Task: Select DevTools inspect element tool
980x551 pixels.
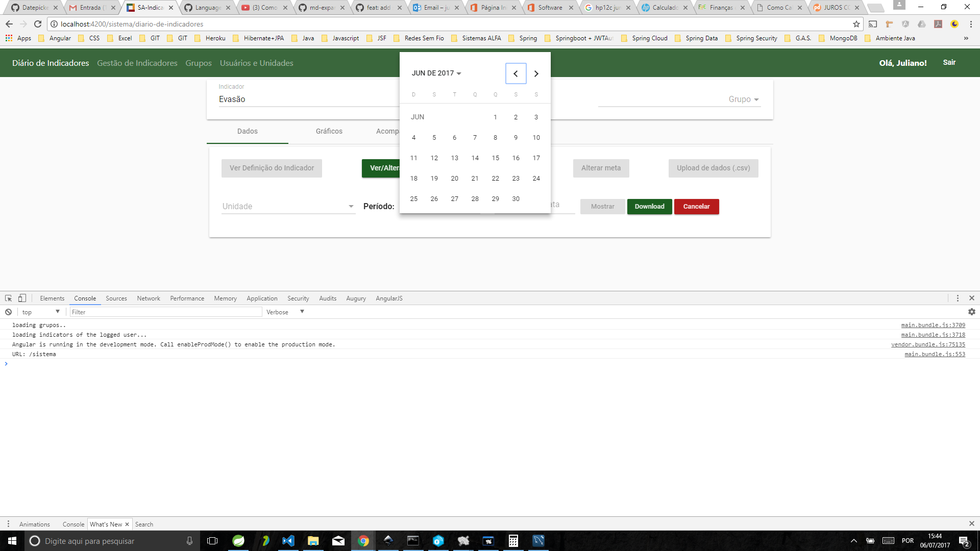Action: point(8,298)
